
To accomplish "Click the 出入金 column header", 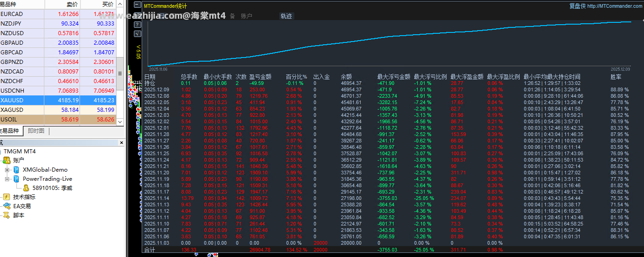I will (x=322, y=77).
